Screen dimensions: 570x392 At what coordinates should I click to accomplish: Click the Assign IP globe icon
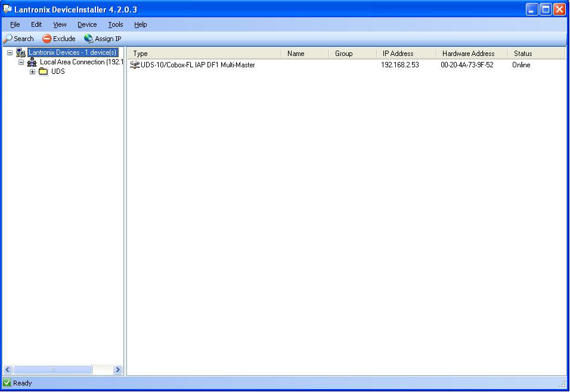tap(89, 39)
